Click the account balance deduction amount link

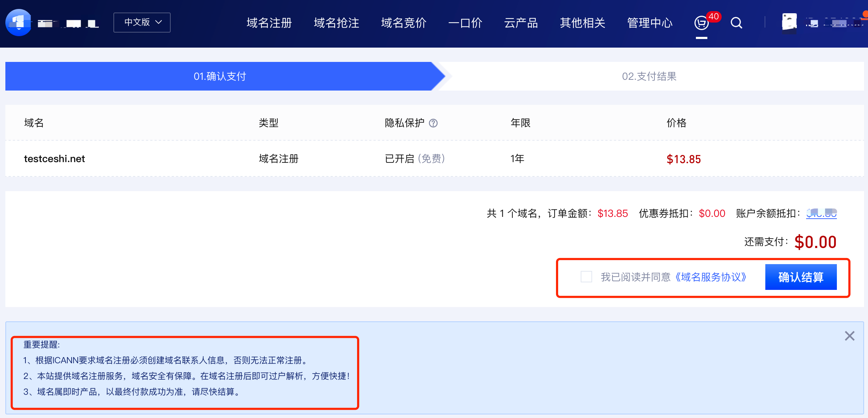coord(821,213)
